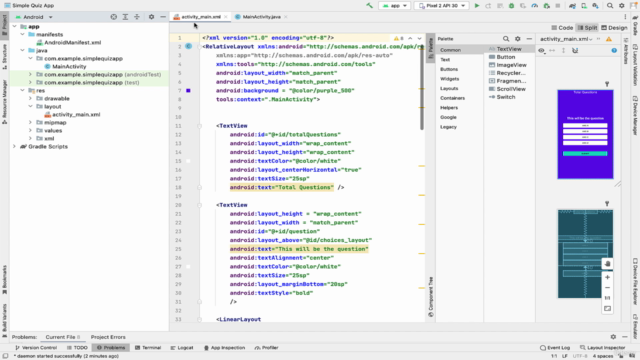Open activity_main.xml dropdown in design toolbar

point(566,39)
